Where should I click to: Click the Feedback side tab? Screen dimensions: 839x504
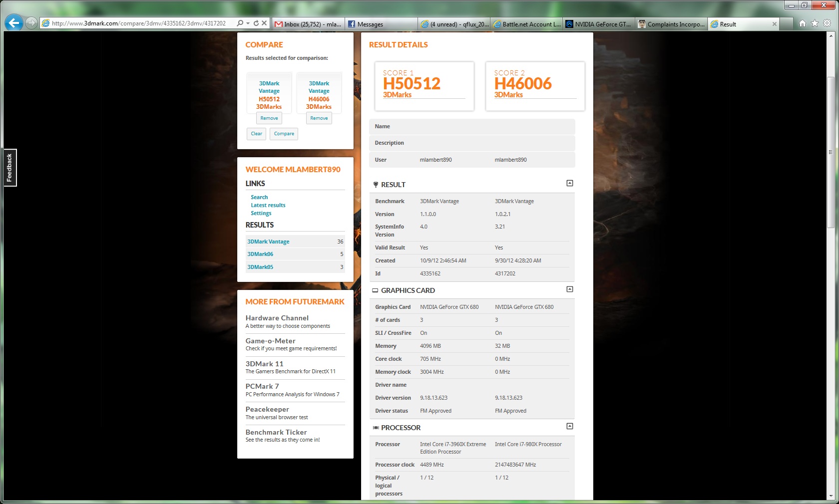[9, 168]
